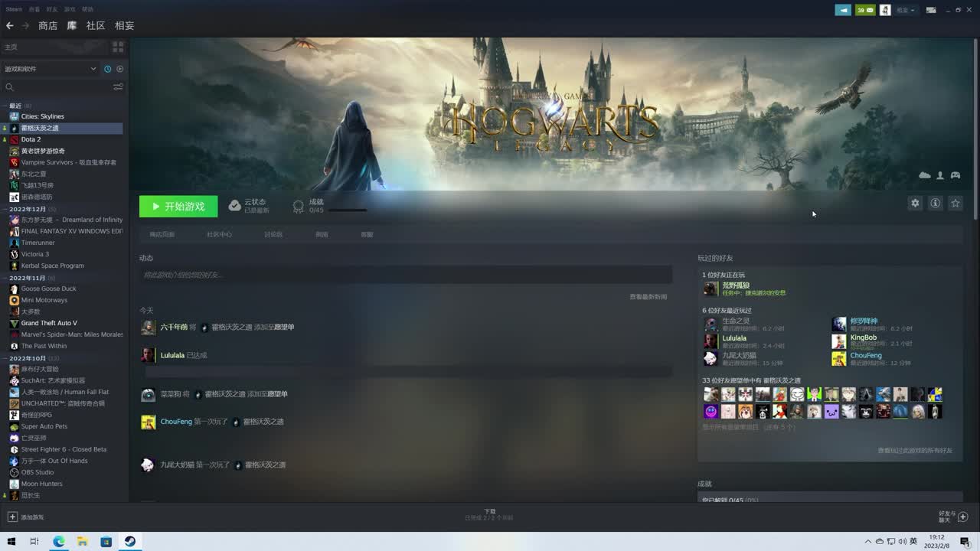Click the activity post input field

[x=406, y=275]
